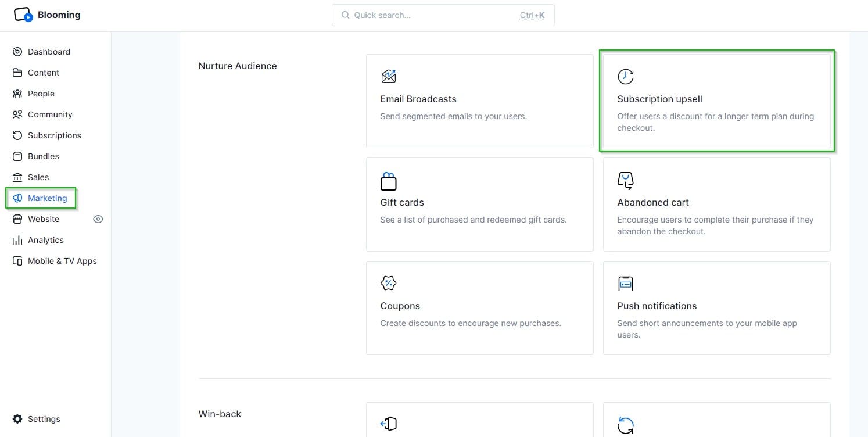
Task: Click the Ctrl+K shortcut hint
Action: click(x=532, y=15)
